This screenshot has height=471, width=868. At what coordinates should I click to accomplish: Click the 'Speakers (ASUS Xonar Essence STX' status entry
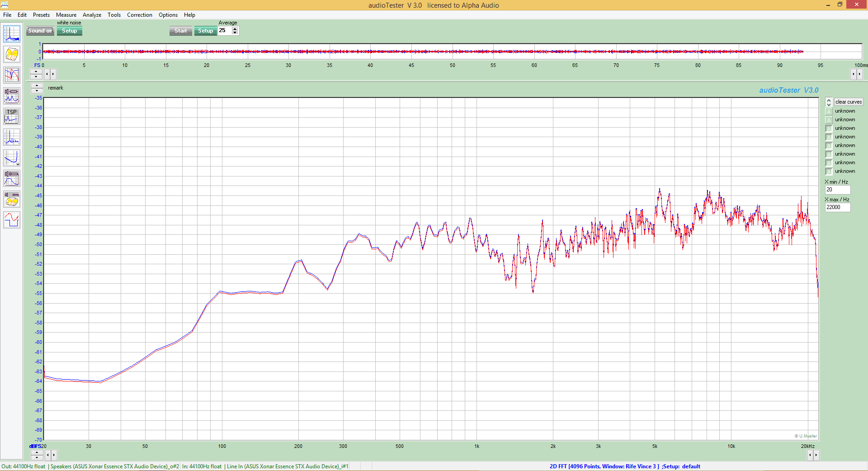[x=115, y=466]
